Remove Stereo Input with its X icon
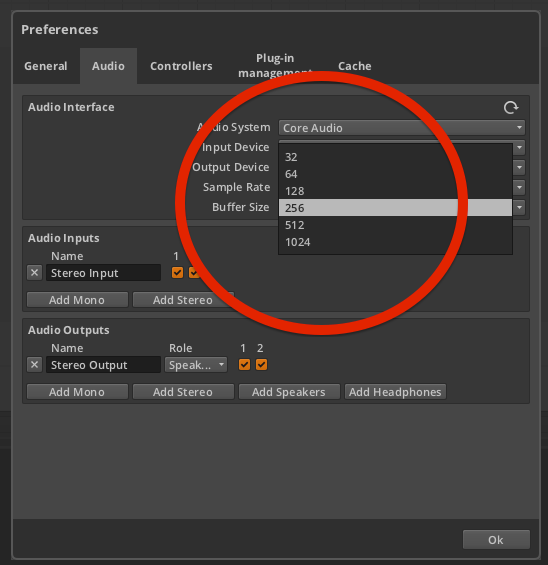This screenshot has height=565, width=548. click(x=35, y=273)
